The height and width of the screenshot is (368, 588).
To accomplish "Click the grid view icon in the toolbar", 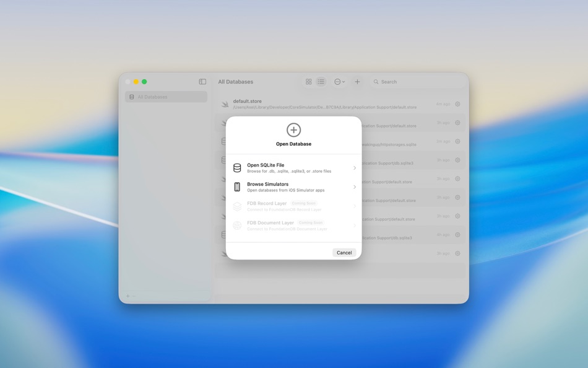I will (308, 81).
